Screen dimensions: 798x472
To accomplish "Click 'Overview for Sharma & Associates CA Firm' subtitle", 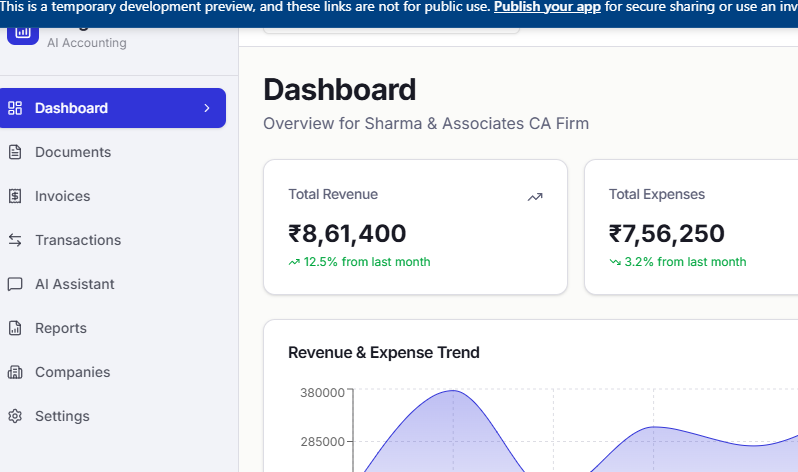I will click(426, 123).
